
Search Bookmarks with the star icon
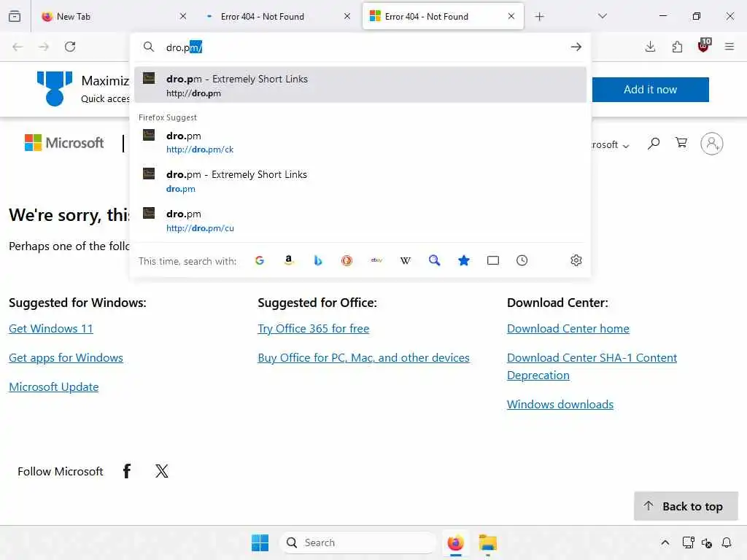(463, 260)
